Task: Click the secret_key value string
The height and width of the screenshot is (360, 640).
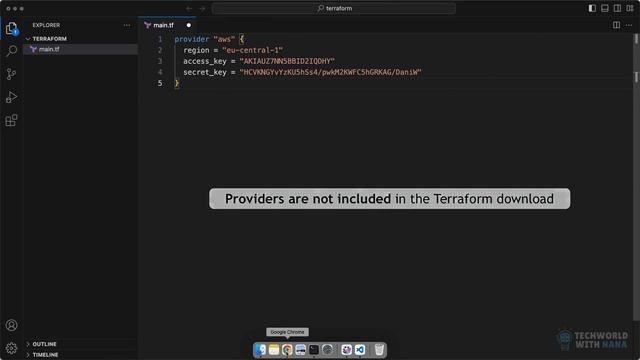Action: (330, 72)
